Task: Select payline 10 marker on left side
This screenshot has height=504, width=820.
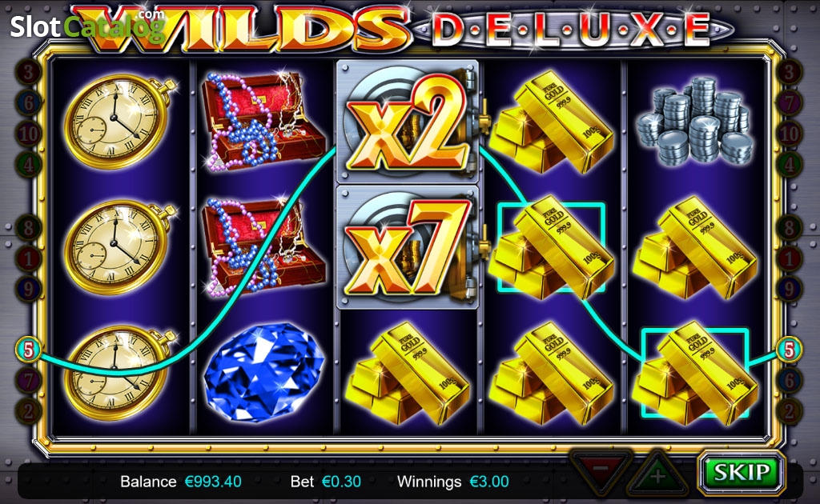Action: point(28,134)
